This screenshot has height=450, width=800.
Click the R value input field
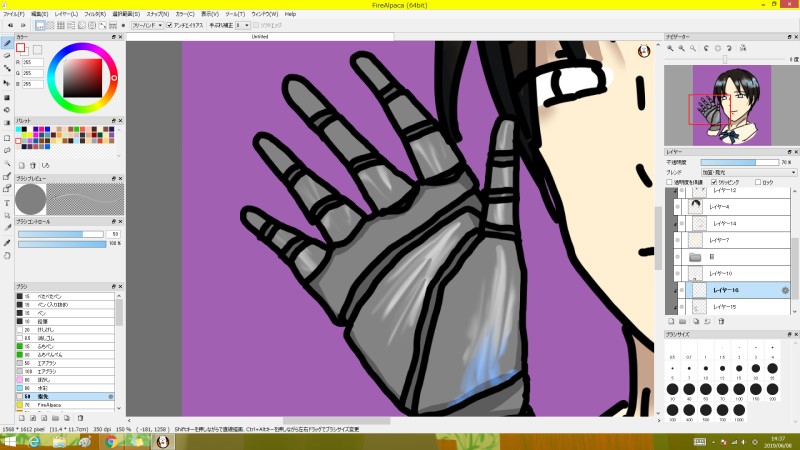click(33, 62)
